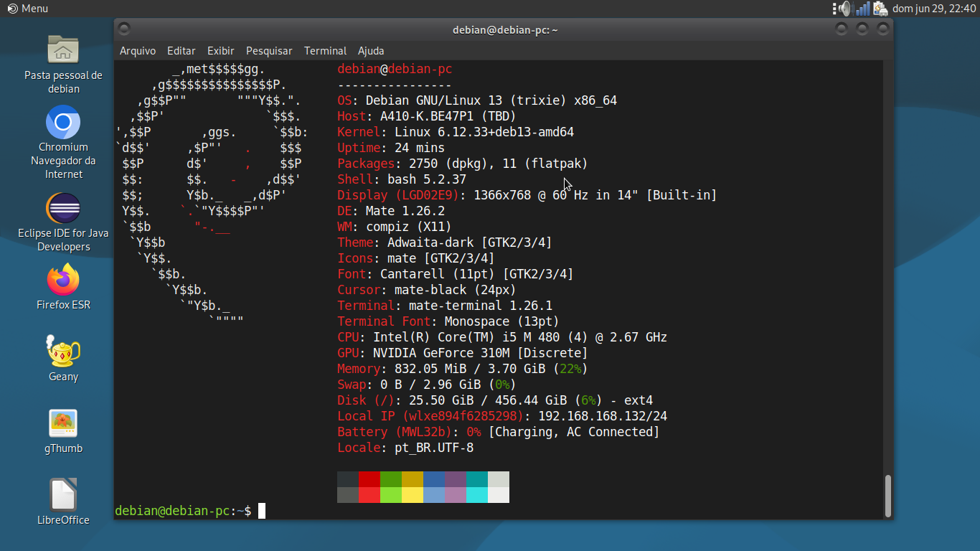Image resolution: width=980 pixels, height=551 pixels.
Task: Click the bright yellow block in bottom row
Action: (413, 495)
